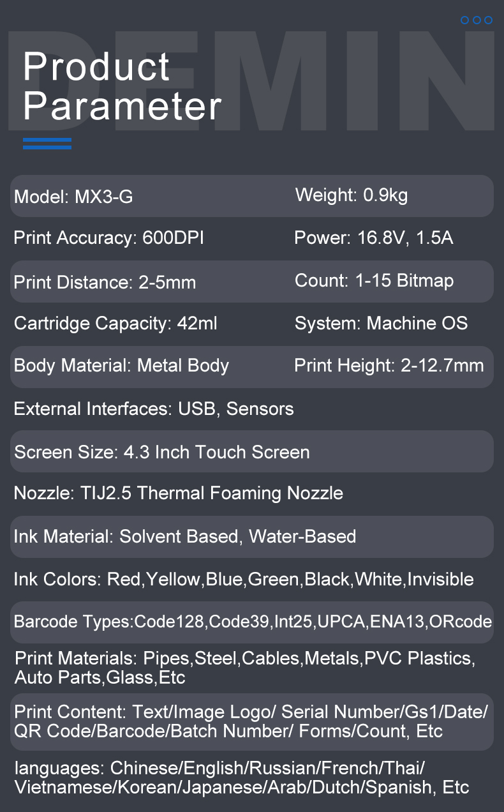Screen dimensions: 504x812
Task: Click the Screen Size: 4.3 Inch row
Action: tap(162, 452)
